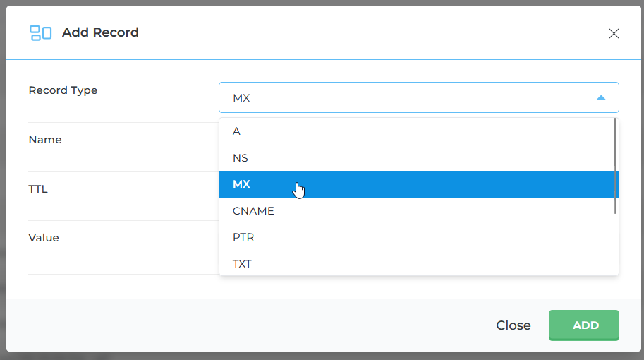
Task: Click the Value field label
Action: coord(44,238)
